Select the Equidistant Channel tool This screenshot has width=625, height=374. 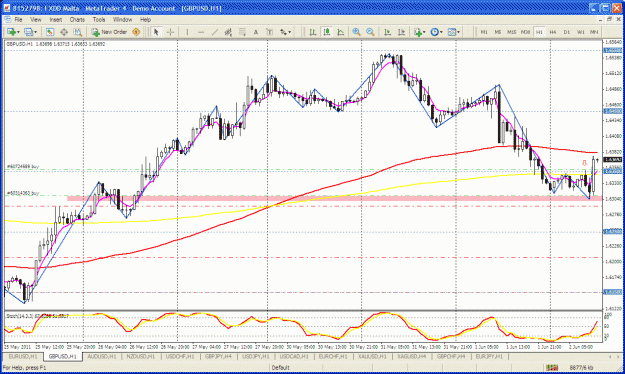228,32
